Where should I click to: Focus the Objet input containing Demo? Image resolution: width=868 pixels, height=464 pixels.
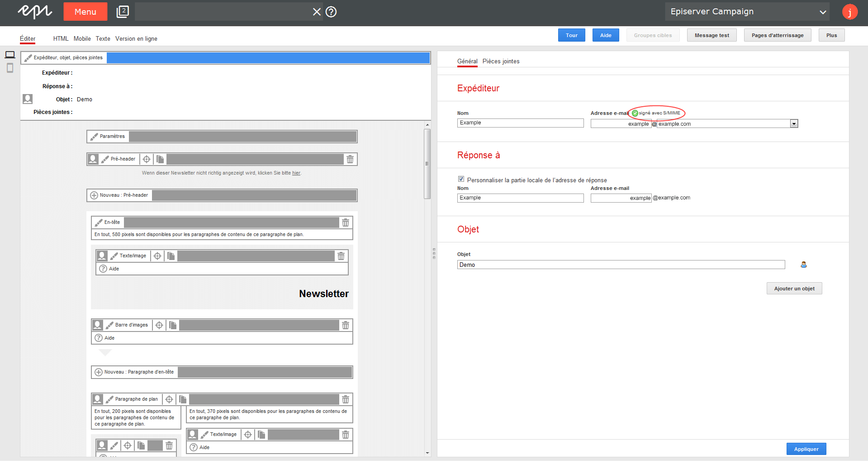(x=621, y=265)
